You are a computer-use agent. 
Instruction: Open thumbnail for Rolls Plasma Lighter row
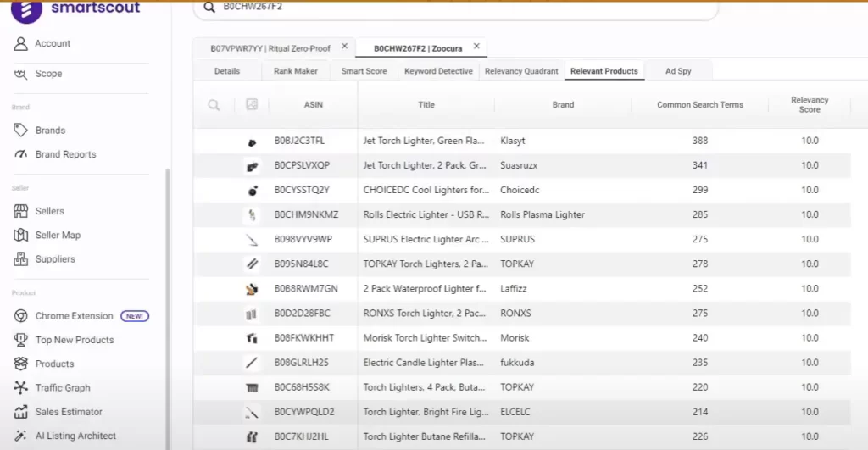(252, 214)
